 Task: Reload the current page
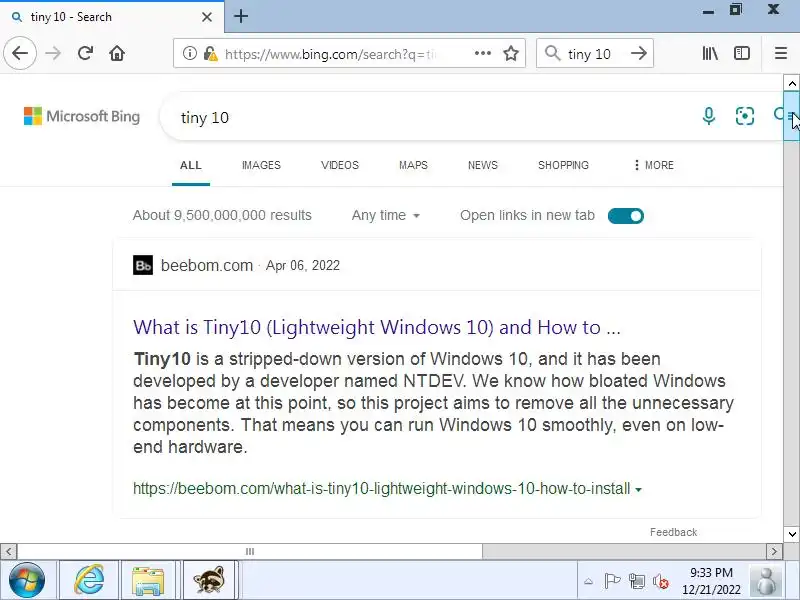[x=85, y=53]
